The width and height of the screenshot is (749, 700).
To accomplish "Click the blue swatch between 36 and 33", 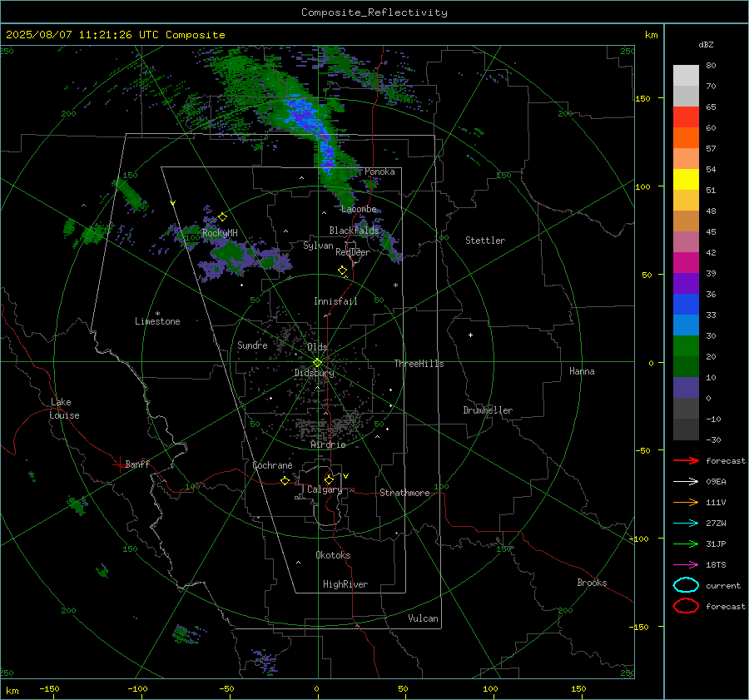I will [686, 305].
